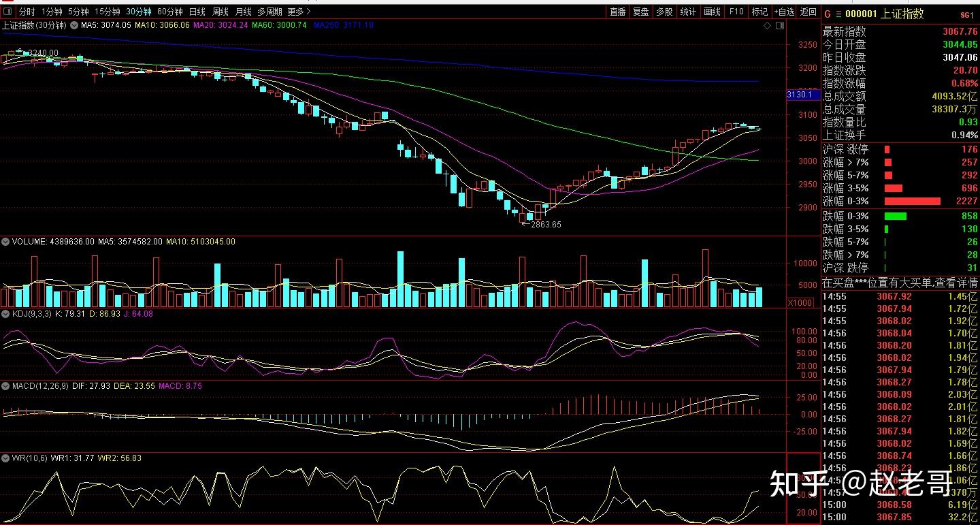Image resolution: width=980 pixels, height=525 pixels.
Task: Click the WR1: 31.77 value
Action: (x=72, y=458)
